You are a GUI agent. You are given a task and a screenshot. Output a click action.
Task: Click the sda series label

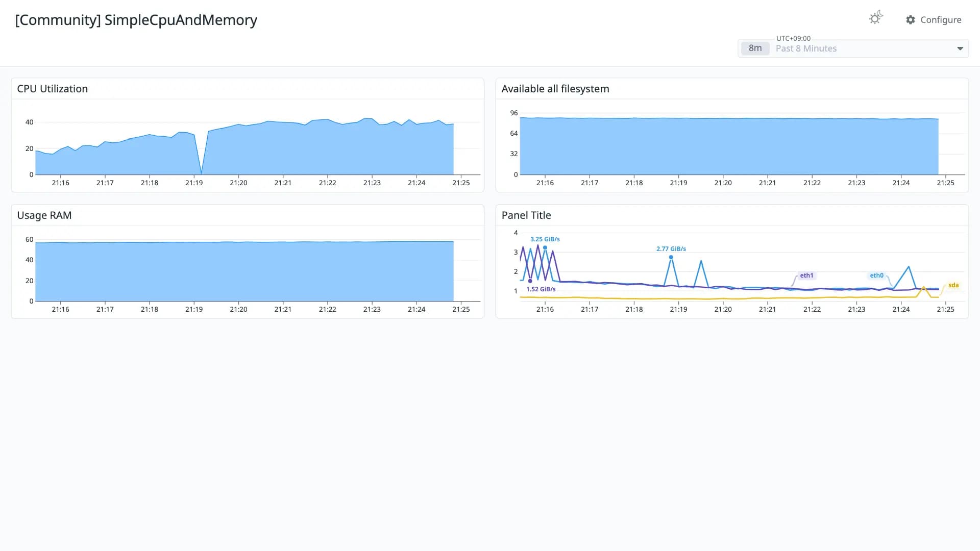953,285
